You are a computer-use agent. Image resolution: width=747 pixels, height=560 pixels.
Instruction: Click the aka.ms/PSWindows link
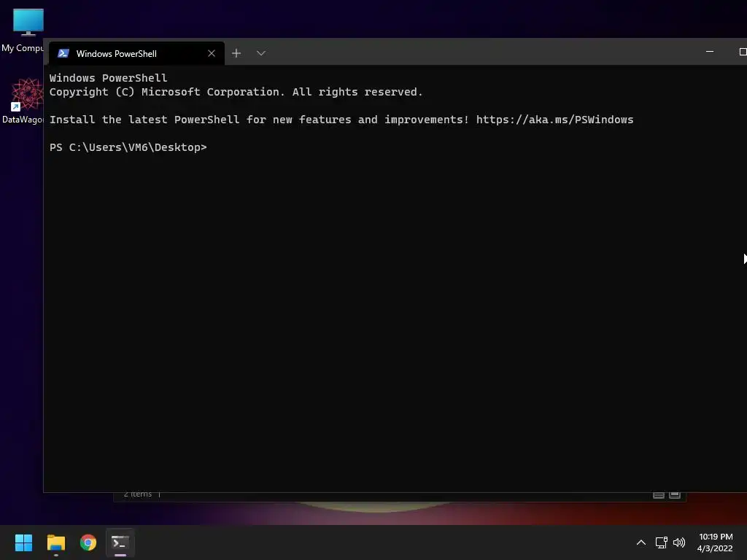[554, 120]
